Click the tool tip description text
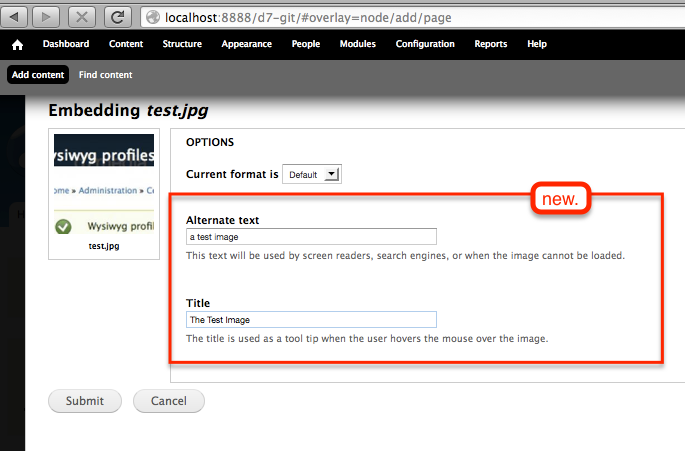This screenshot has height=451, width=685. (367, 339)
